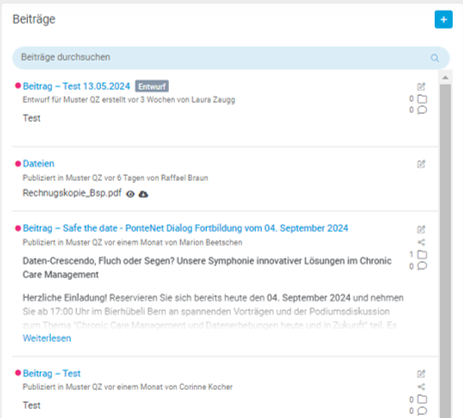Open the 'Dateien' post title
The image size is (463, 418).
coord(38,164)
